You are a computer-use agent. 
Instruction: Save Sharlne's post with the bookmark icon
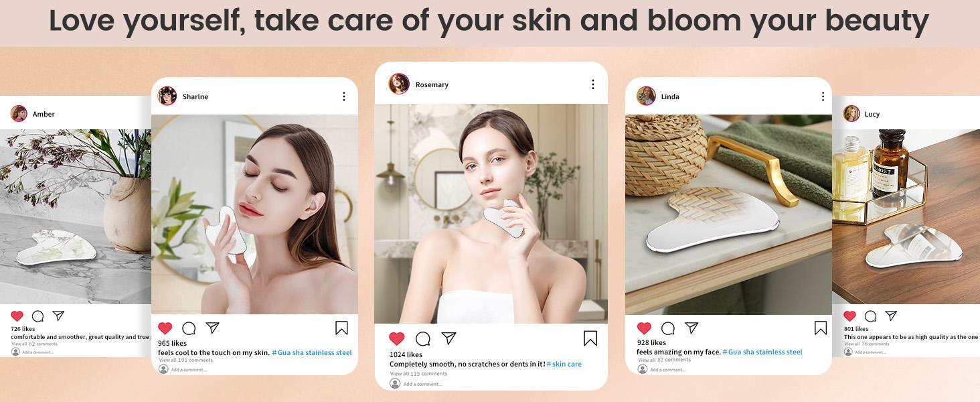pos(341,328)
